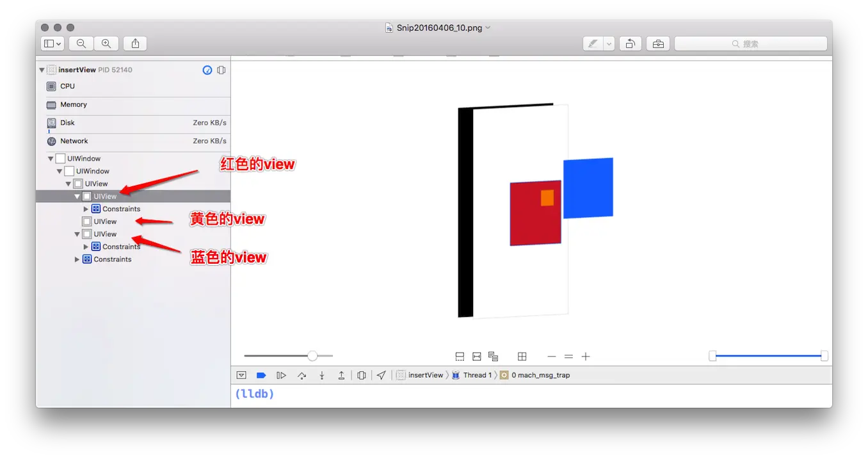Click the view spacing slider knob
Screen dimensions: 868x459
point(312,356)
